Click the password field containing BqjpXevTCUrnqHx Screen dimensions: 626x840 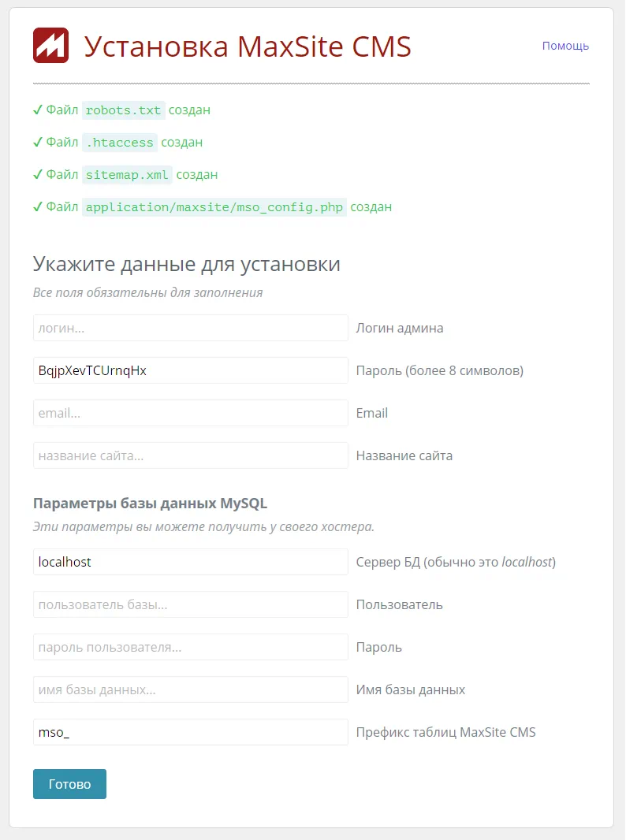coord(191,370)
